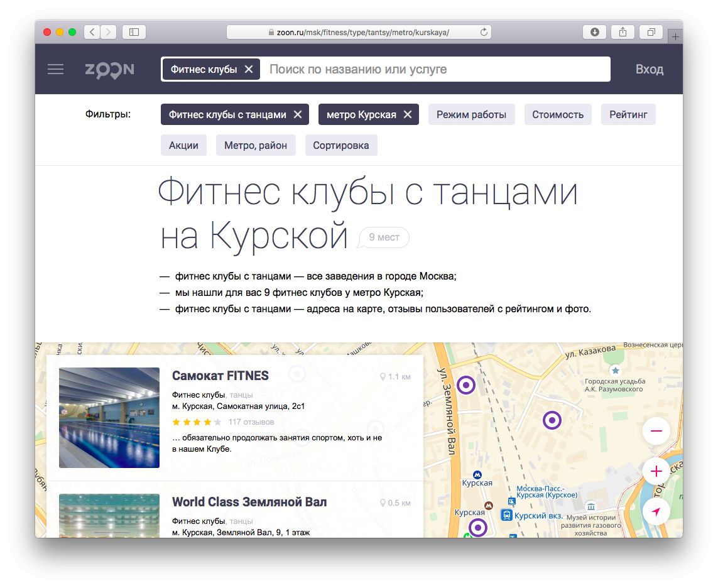Click the 117 отзывов reviews link
Image resolution: width=718 pixels, height=588 pixels.
pyautogui.click(x=251, y=422)
